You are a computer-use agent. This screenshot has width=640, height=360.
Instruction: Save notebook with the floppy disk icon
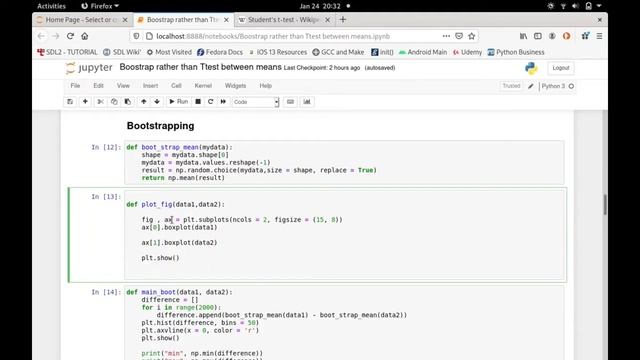[70, 102]
